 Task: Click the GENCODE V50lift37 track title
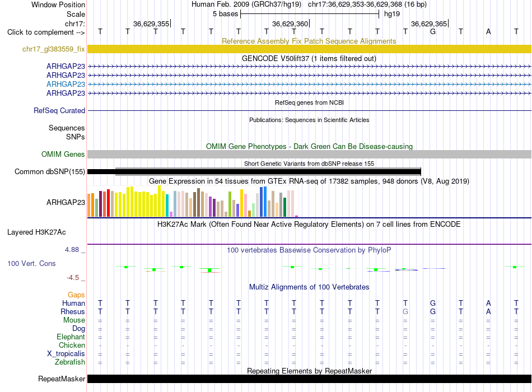(x=309, y=58)
